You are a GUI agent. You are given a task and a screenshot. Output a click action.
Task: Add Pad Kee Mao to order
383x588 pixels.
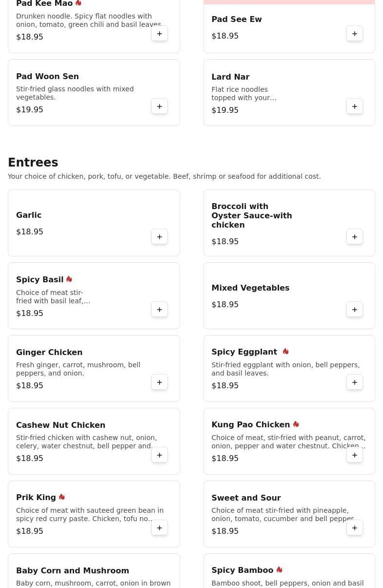coord(160,34)
